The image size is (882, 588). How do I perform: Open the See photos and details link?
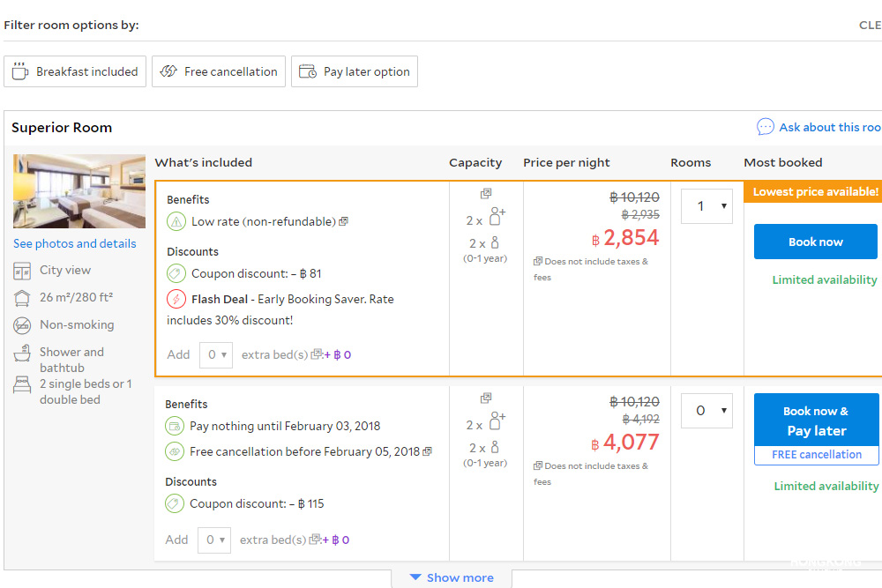pos(75,243)
